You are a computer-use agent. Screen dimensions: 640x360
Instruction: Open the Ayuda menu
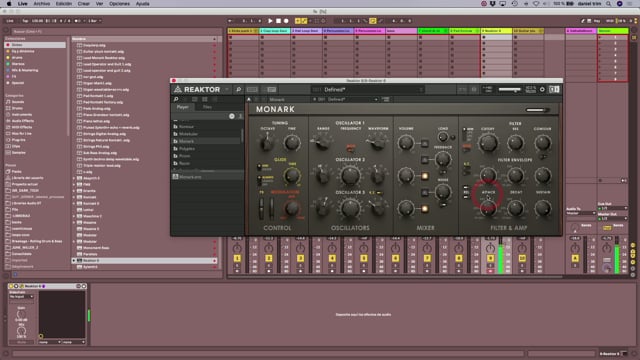tap(142, 4)
